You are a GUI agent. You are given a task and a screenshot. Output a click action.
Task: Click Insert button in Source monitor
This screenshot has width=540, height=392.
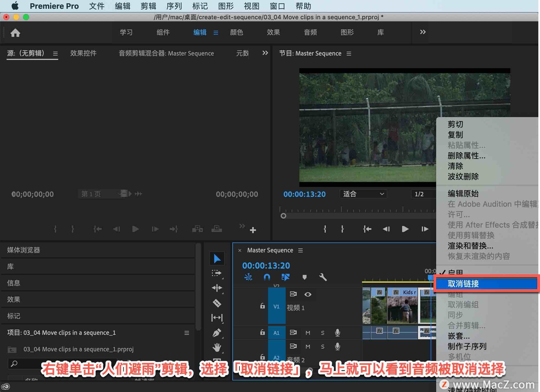tap(197, 229)
